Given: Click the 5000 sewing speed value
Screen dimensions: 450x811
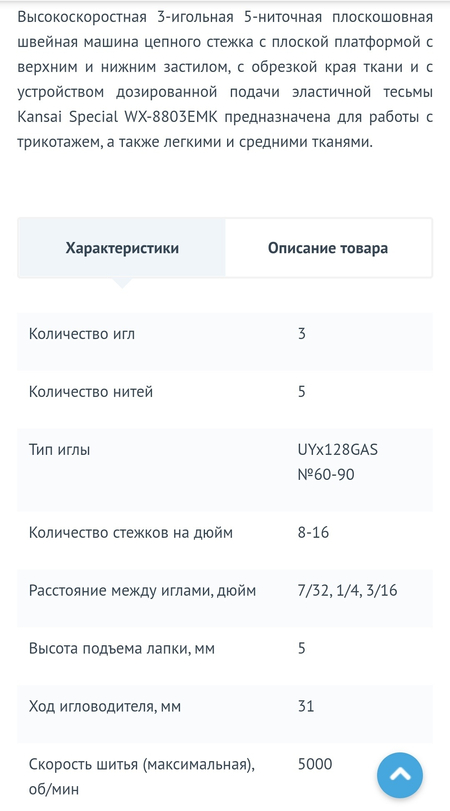Looking at the screenshot, I should [315, 764].
